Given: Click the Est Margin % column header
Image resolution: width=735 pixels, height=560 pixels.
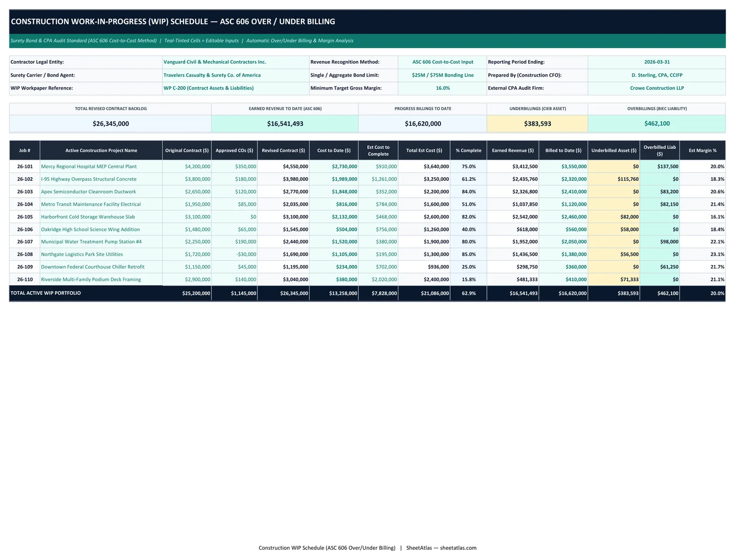Looking at the screenshot, I should [702, 151].
